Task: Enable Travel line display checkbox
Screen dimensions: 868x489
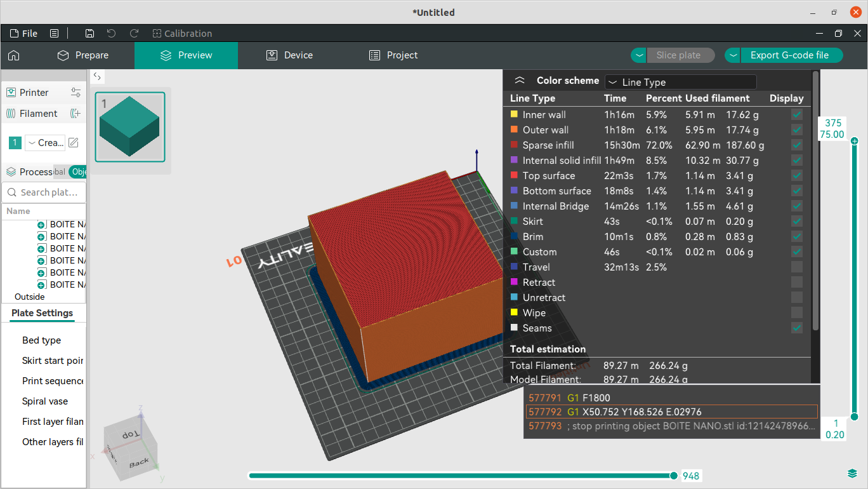Action: coord(797,267)
